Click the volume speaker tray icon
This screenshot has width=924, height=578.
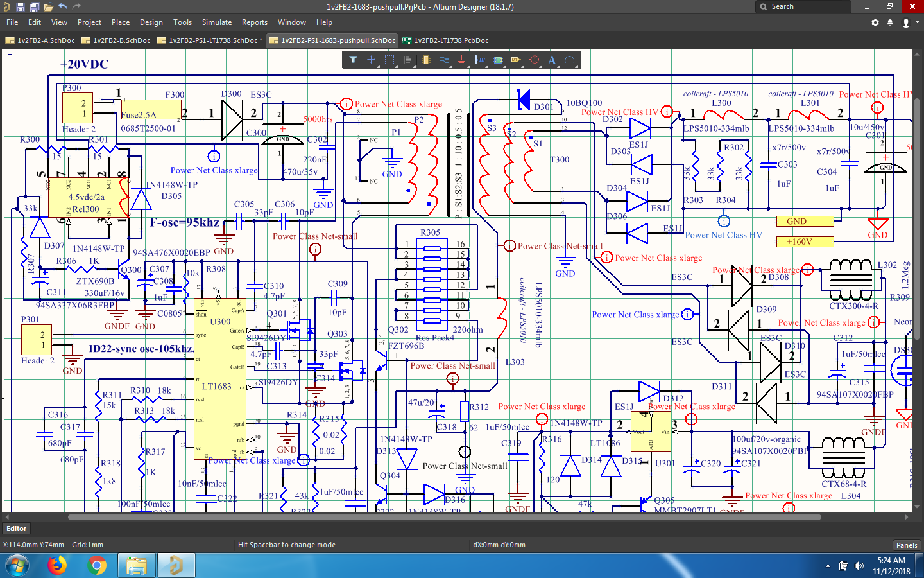coord(859,566)
